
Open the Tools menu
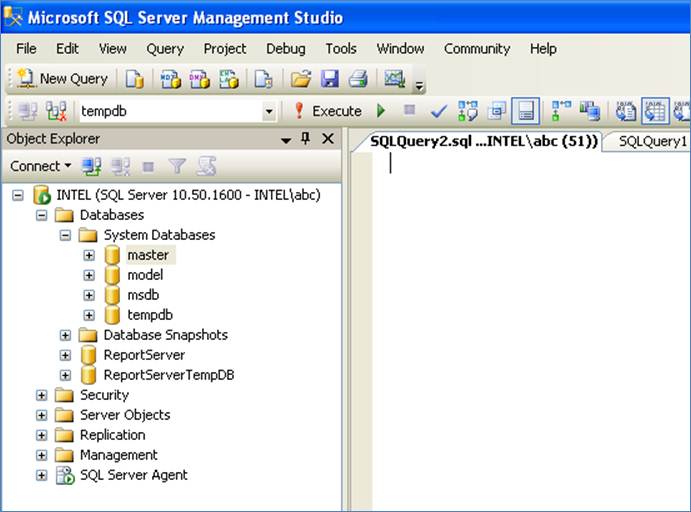pyautogui.click(x=341, y=48)
